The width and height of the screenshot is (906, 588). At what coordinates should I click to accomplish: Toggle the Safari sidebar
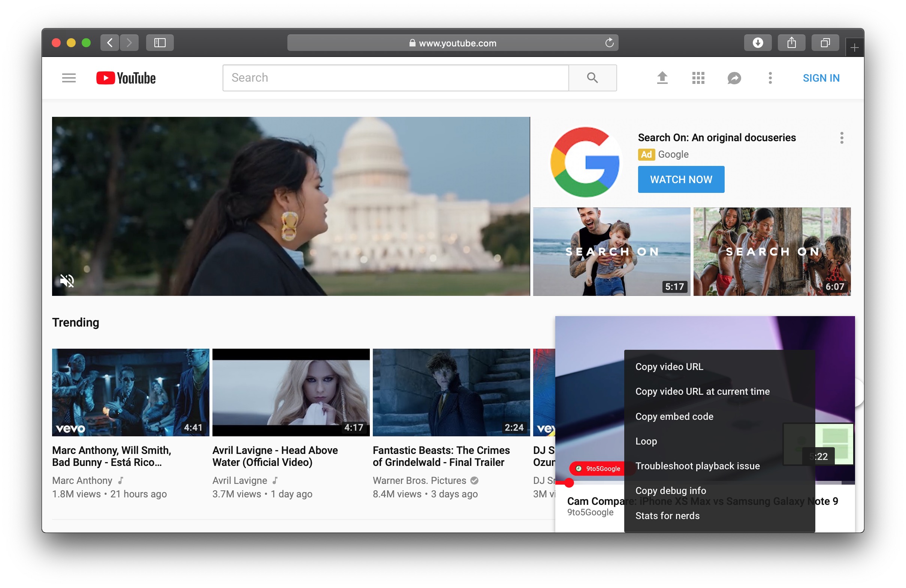160,42
